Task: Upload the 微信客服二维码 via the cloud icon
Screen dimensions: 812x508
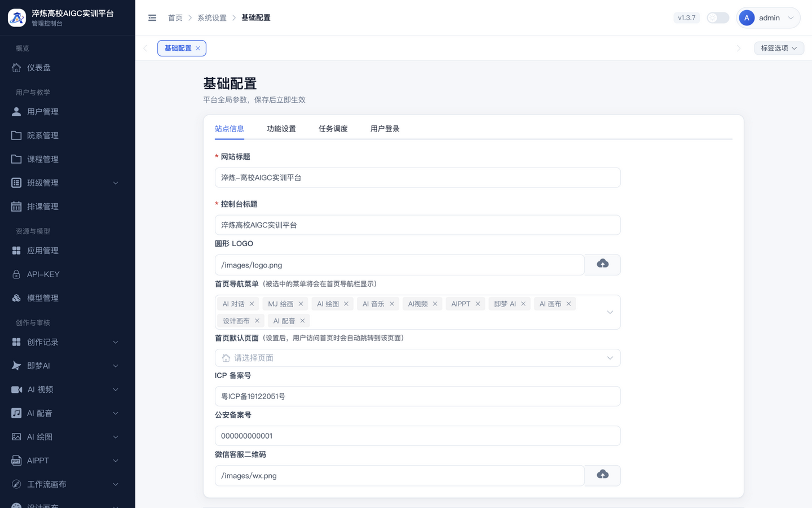Action: 603,475
